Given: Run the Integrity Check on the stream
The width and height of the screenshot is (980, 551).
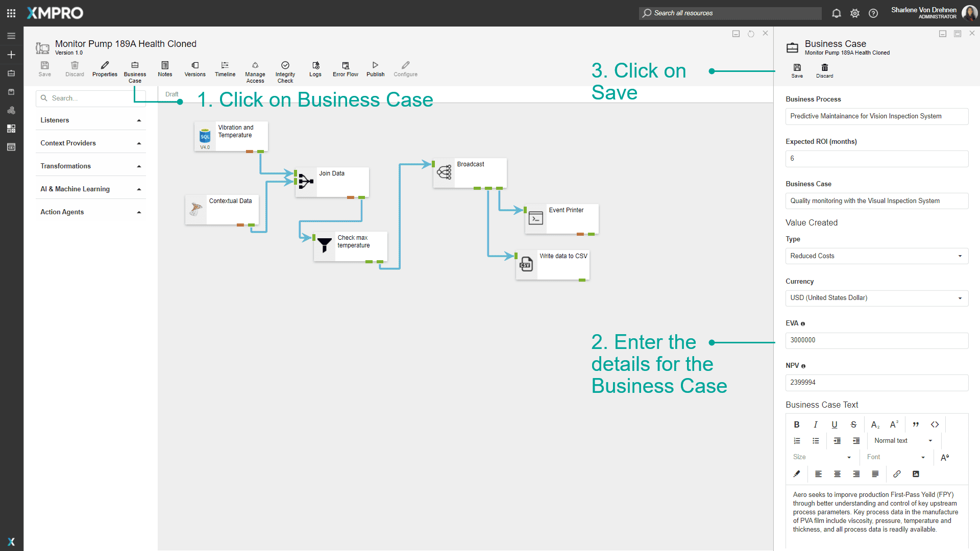Looking at the screenshot, I should point(285,70).
